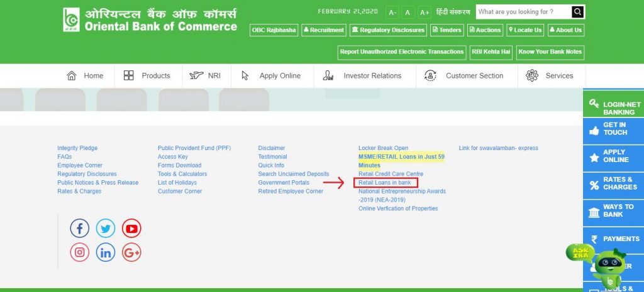The image size is (644, 292).
Task: Open FAQs footer link
Action: (x=65, y=156)
